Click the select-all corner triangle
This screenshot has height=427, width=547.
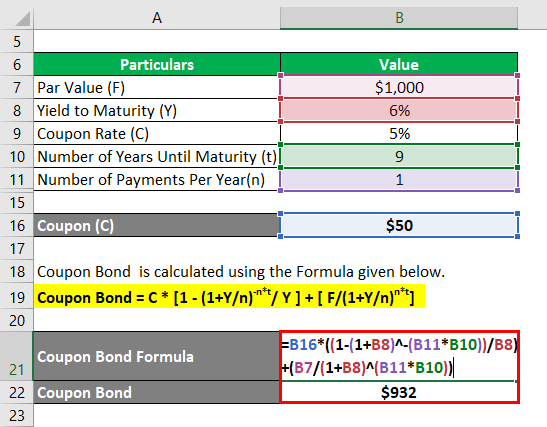click(23, 18)
